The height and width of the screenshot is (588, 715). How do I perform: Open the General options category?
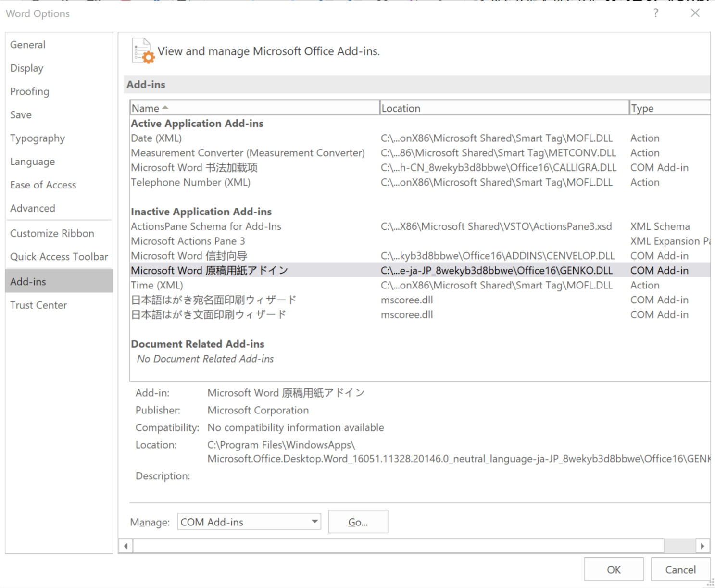coord(59,45)
